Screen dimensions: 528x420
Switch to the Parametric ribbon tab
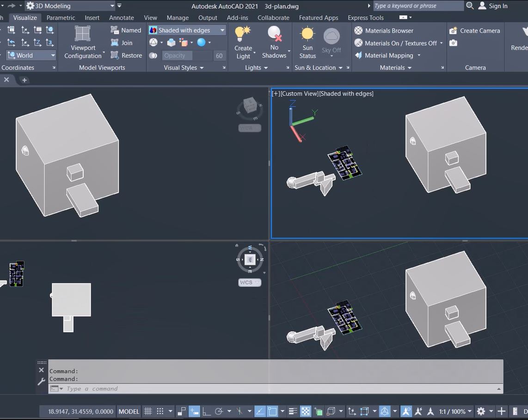tap(61, 18)
